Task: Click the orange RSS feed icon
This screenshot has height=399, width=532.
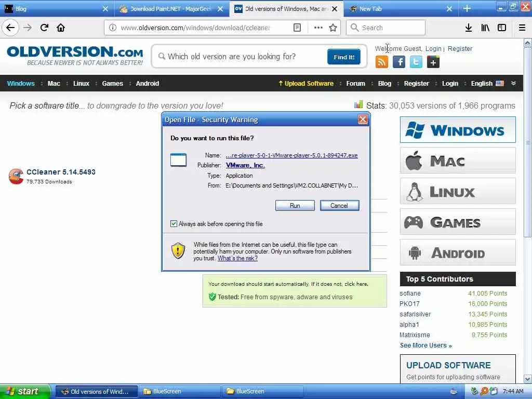Action: point(382,62)
